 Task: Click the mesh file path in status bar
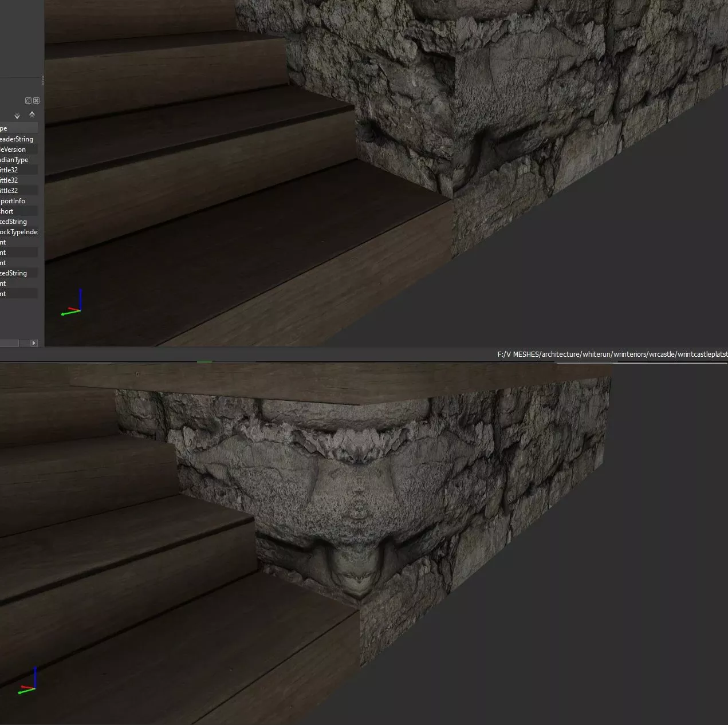tap(612, 354)
